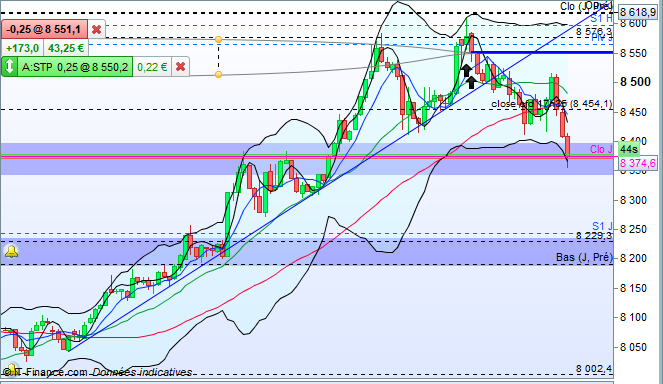The image size is (663, 384).
Task: Click the alert bell at chart bottom
Action: (11, 369)
